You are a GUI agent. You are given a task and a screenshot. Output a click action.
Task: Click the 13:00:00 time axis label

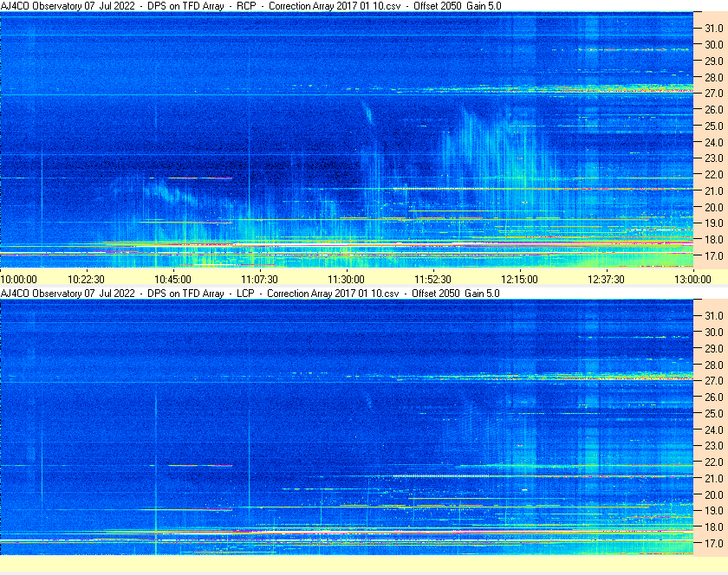(x=692, y=279)
